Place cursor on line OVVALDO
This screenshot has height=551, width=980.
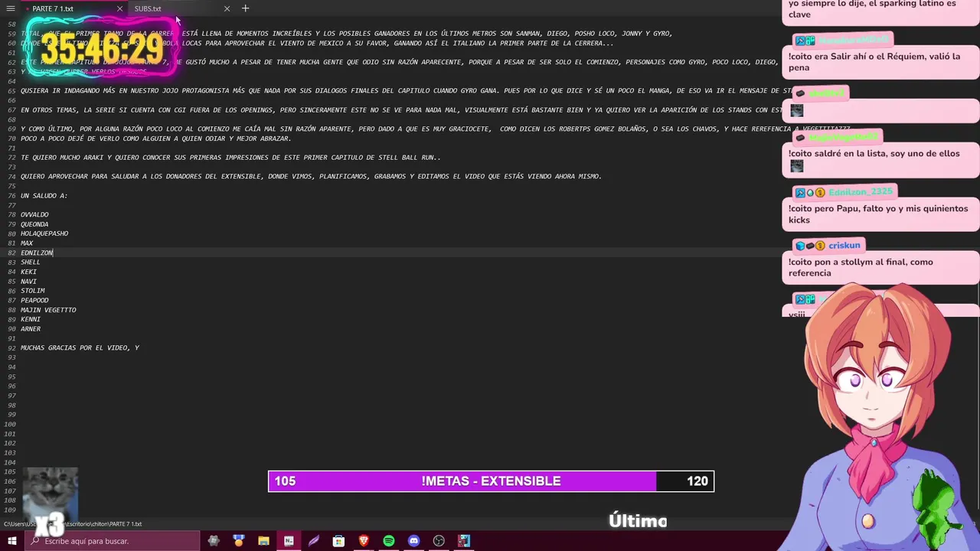[x=34, y=215]
